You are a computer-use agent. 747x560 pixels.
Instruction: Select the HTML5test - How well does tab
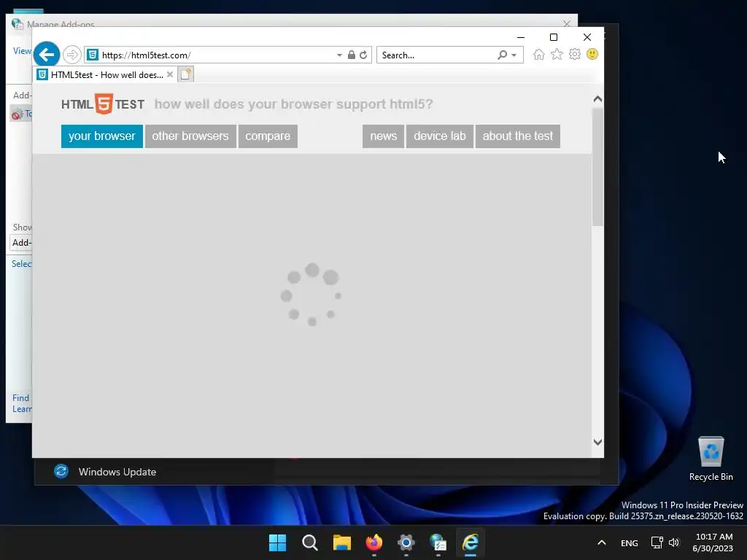(x=106, y=75)
